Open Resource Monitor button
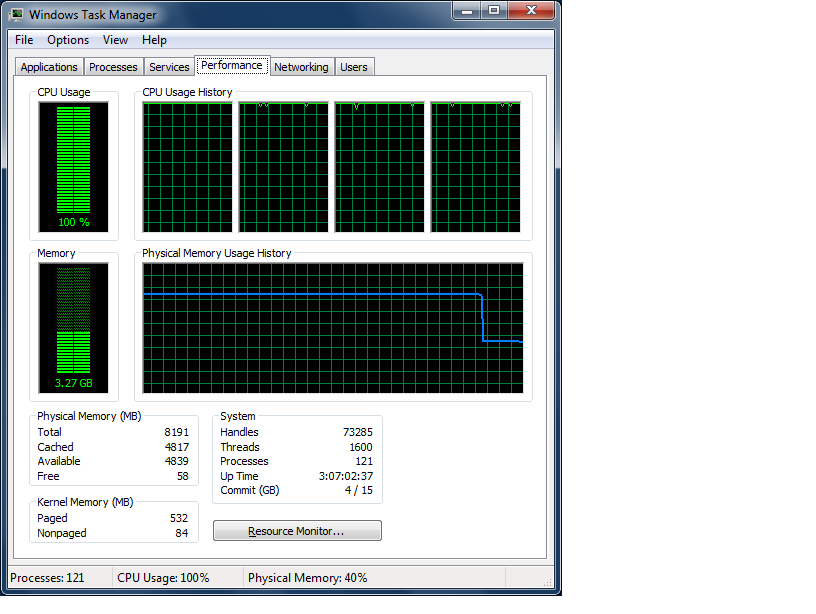 coord(297,531)
